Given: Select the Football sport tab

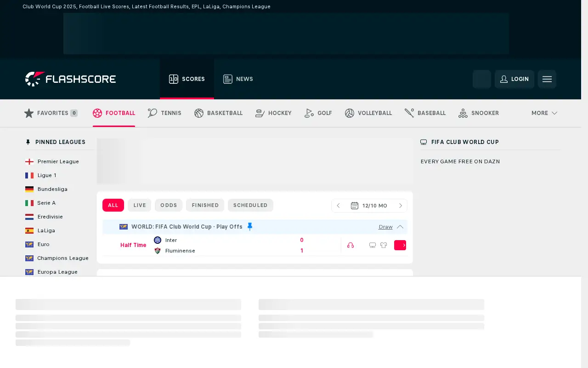Looking at the screenshot, I should point(114,113).
